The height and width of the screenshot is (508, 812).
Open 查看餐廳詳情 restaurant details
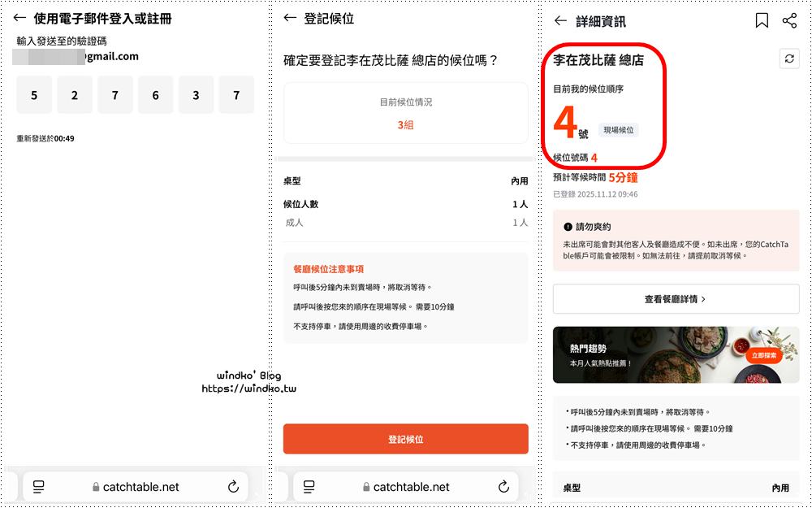coord(676,299)
